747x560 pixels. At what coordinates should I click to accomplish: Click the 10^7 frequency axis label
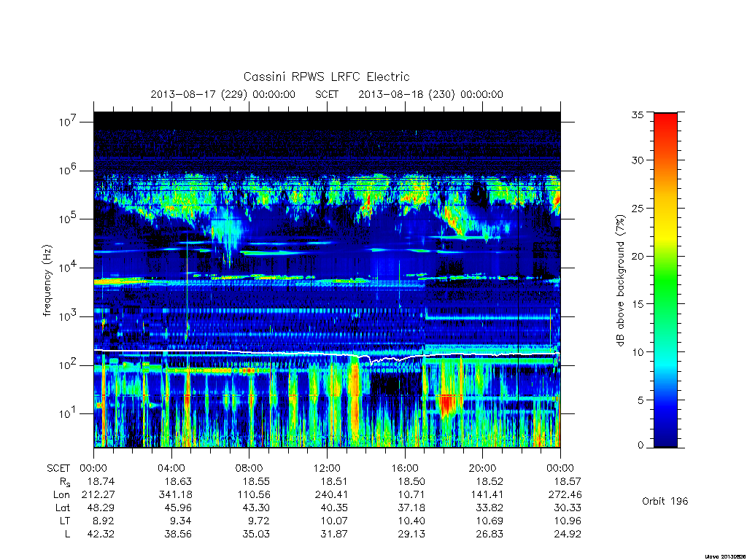tap(68, 122)
